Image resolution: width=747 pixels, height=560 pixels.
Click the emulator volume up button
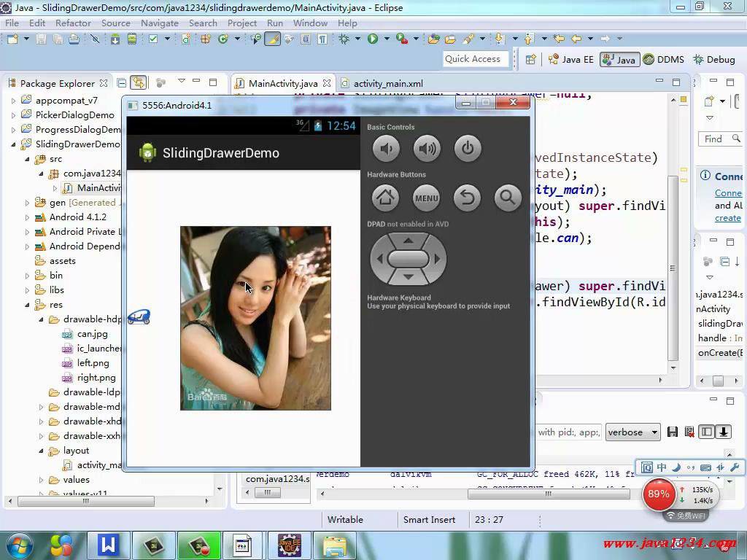[x=427, y=149]
